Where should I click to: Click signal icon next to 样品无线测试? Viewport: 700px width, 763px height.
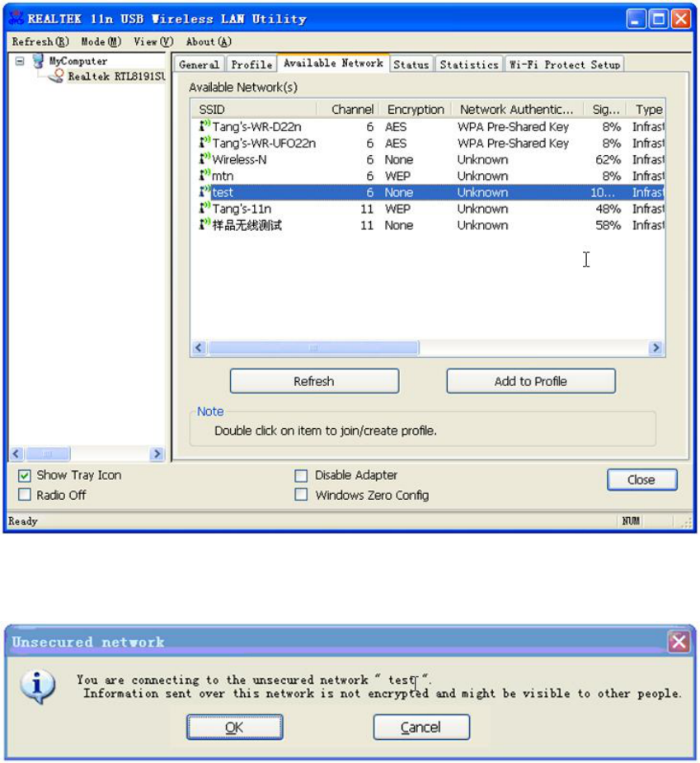(x=204, y=225)
